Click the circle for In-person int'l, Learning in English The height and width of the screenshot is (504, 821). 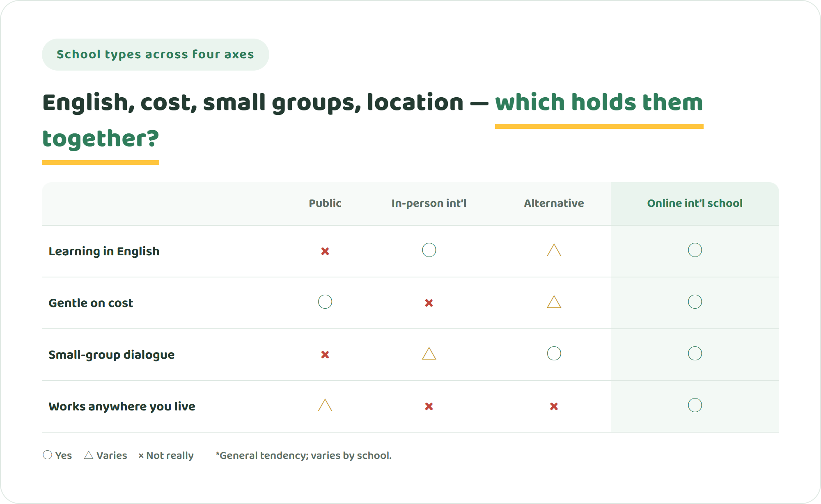429,250
